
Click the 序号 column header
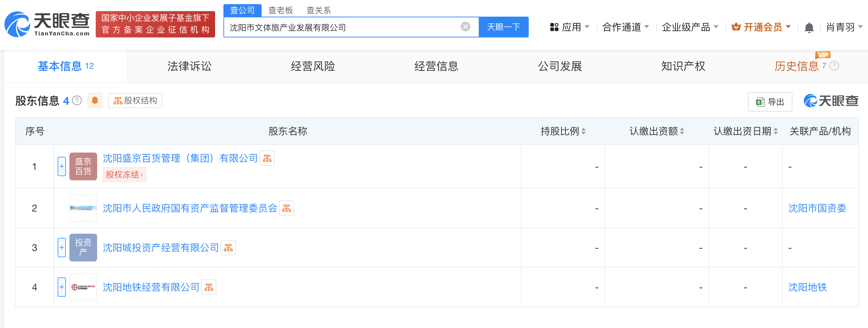point(35,131)
